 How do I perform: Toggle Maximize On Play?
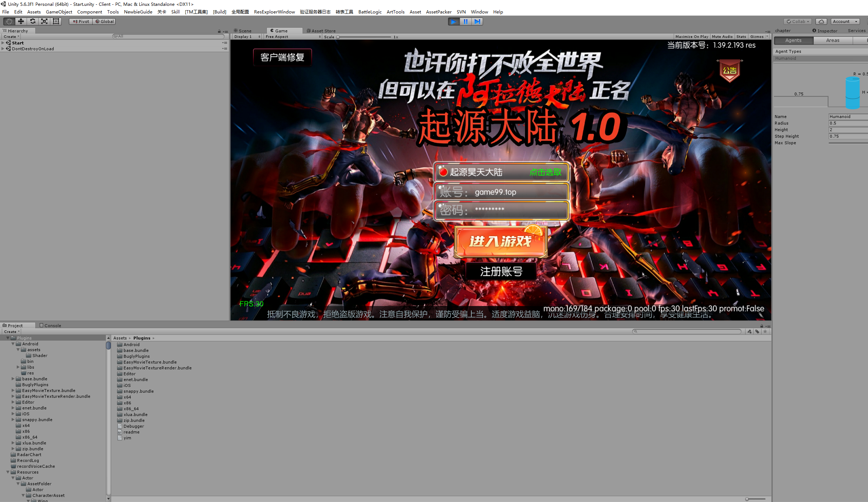pyautogui.click(x=691, y=37)
